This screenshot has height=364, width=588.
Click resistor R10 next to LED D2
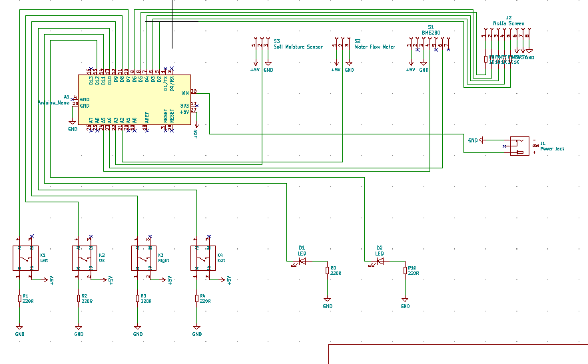405,270
